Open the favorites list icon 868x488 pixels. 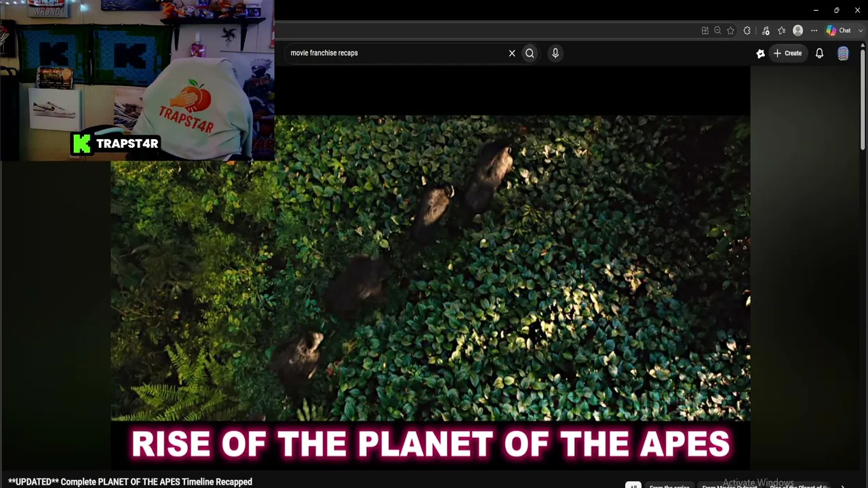781,30
